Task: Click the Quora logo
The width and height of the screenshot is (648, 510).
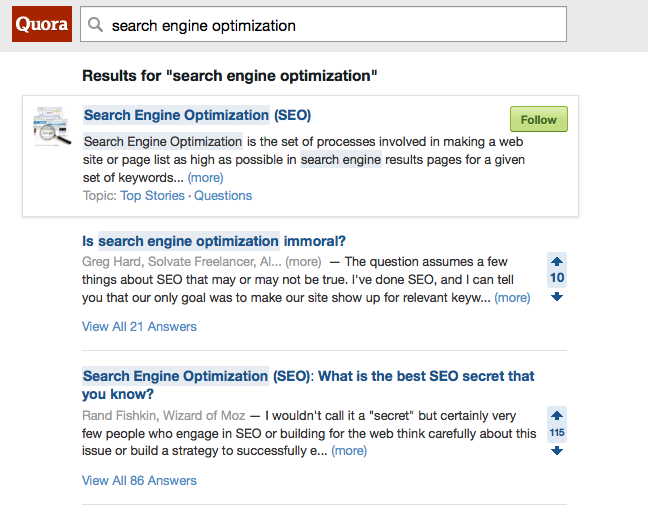Action: (x=42, y=25)
